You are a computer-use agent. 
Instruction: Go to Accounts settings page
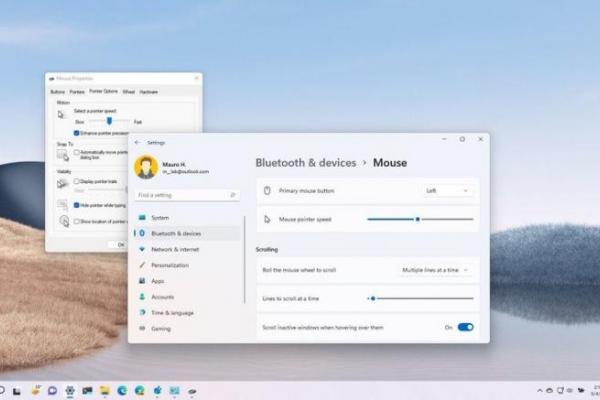click(188, 297)
